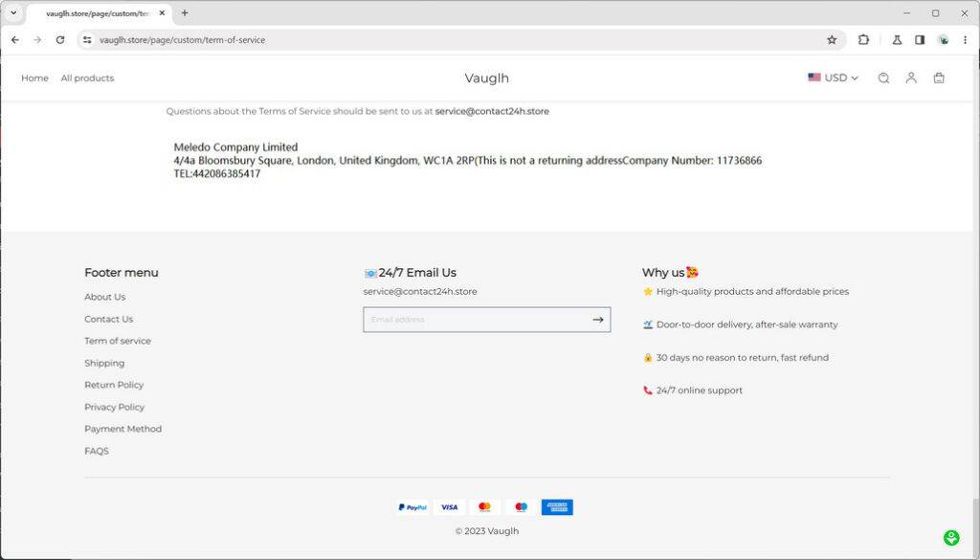The height and width of the screenshot is (560, 980).
Task: Open the USD currency dropdown
Action: [x=833, y=78]
